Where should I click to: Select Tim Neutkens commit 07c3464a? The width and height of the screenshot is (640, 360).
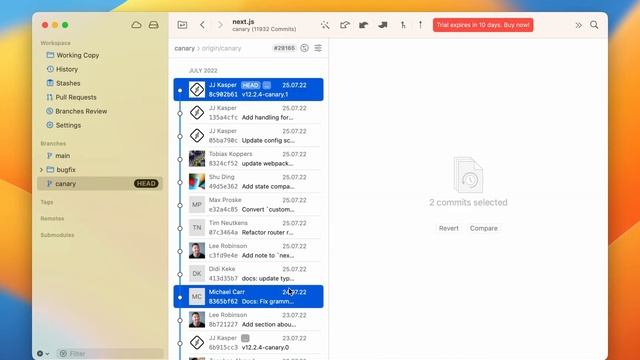[249, 227]
